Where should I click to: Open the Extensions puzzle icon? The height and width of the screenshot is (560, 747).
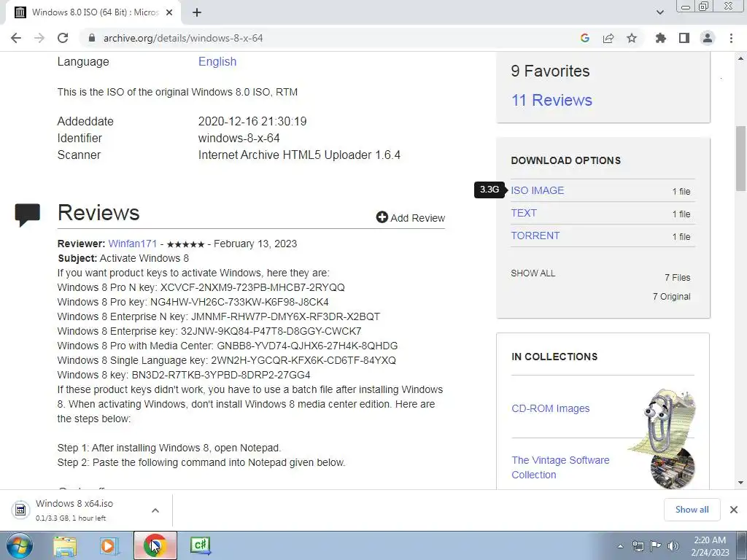(x=661, y=38)
